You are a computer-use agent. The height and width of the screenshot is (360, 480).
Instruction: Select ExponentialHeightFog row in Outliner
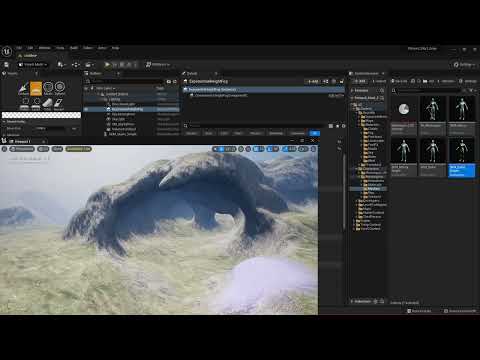coord(132,109)
